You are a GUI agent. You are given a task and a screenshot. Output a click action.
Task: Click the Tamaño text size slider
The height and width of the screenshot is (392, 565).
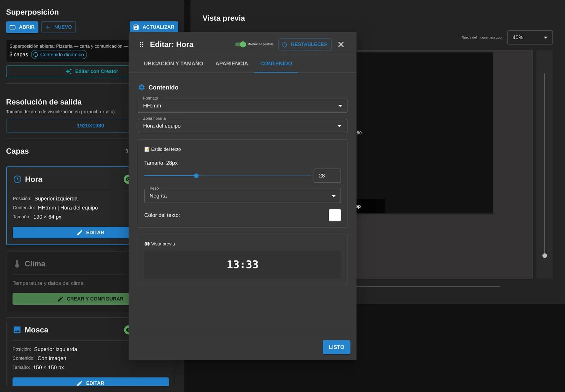pyautogui.click(x=227, y=176)
